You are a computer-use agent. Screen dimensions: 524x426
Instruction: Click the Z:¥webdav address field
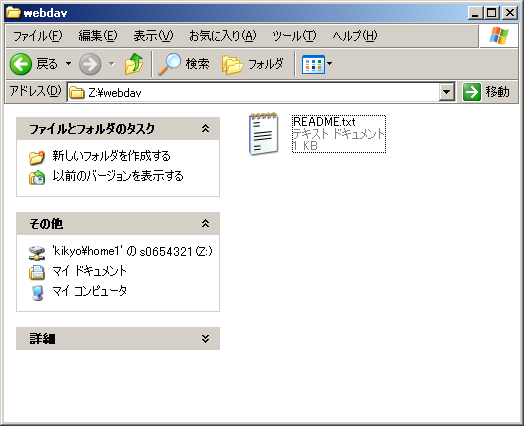(253, 92)
